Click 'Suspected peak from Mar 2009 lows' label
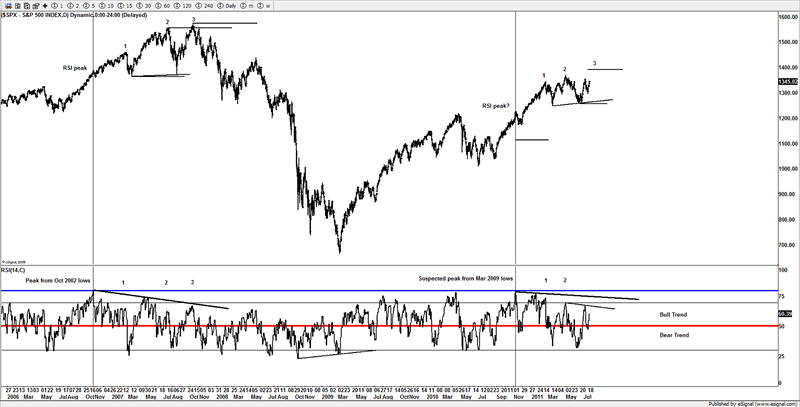Screen dimensions: 800x407 coord(466,278)
